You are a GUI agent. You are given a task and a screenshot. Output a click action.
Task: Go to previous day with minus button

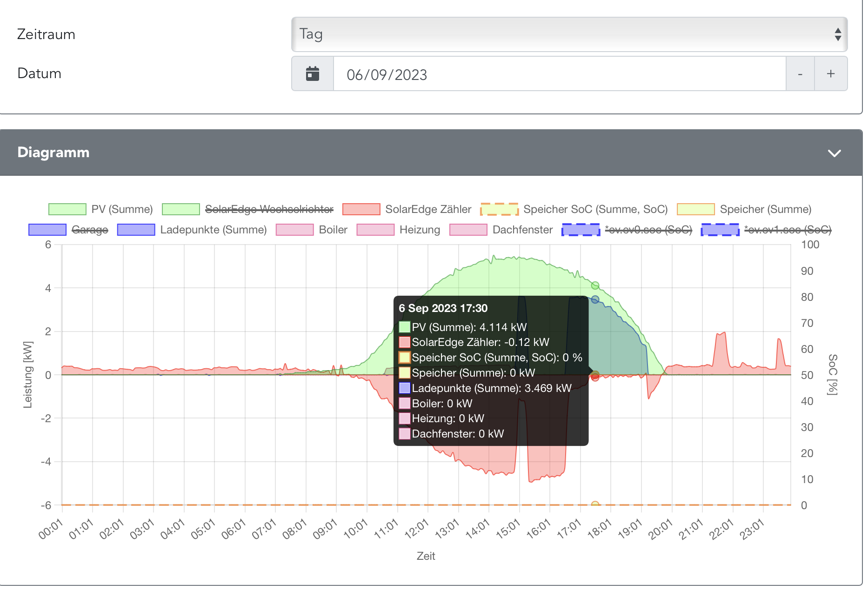(800, 74)
